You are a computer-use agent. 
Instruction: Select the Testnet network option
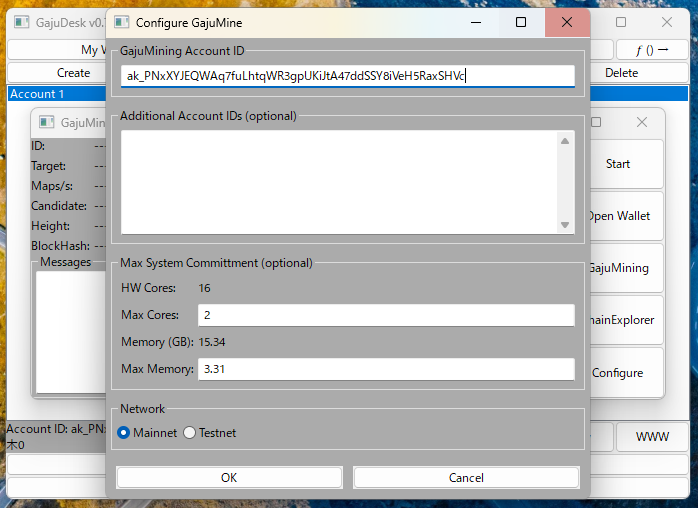tap(190, 433)
